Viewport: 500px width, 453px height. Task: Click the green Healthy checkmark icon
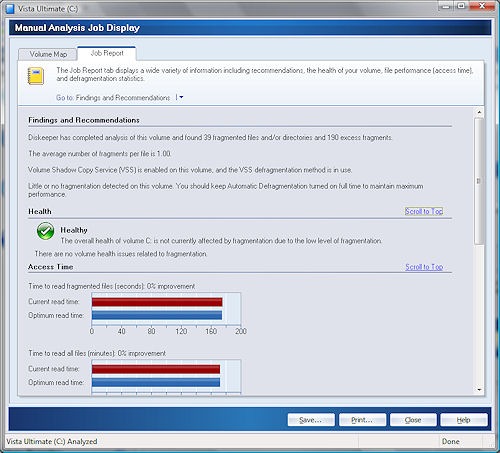click(x=45, y=231)
